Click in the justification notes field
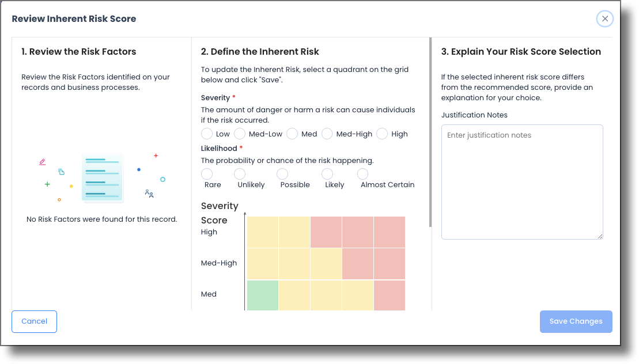639x364 pixels. coord(521,181)
